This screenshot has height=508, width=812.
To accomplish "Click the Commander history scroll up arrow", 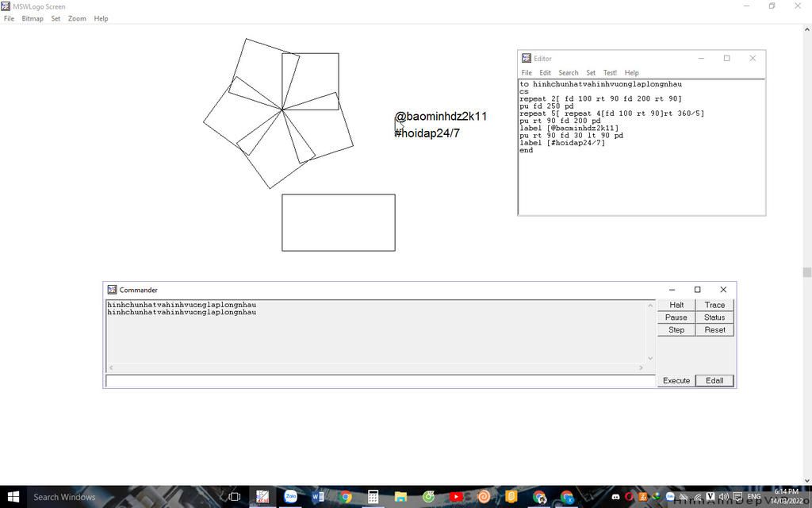I will [x=650, y=306].
